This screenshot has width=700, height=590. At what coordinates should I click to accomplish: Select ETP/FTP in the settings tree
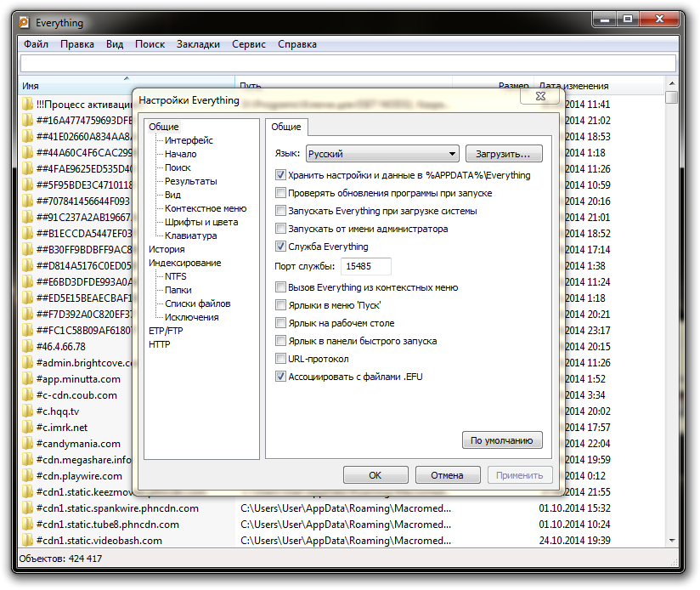click(x=166, y=331)
